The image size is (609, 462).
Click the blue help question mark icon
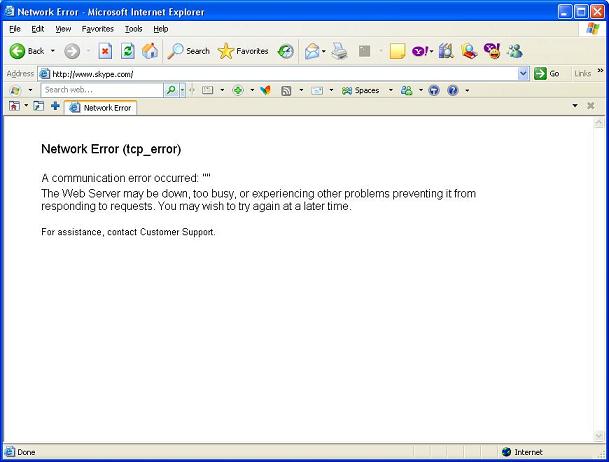(453, 90)
